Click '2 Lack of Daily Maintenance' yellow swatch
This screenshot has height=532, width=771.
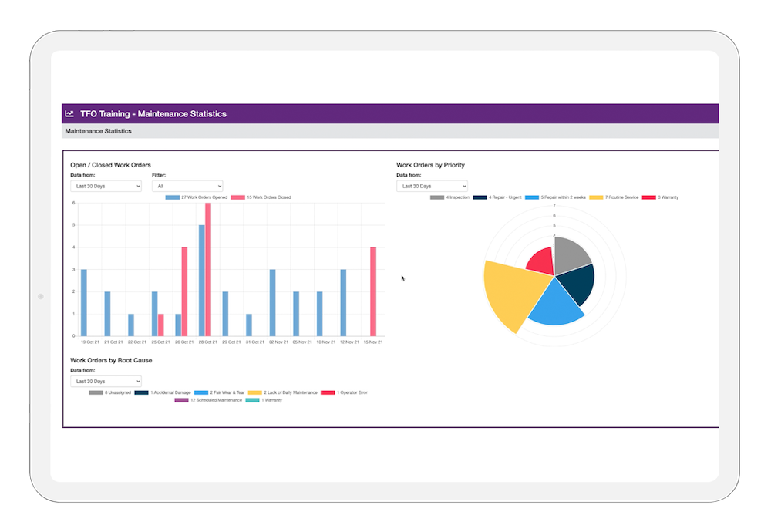[x=254, y=392]
